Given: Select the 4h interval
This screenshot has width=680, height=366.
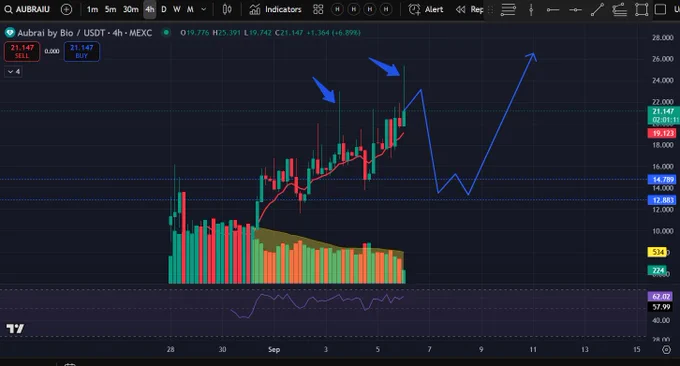Looking at the screenshot, I should coord(150,9).
